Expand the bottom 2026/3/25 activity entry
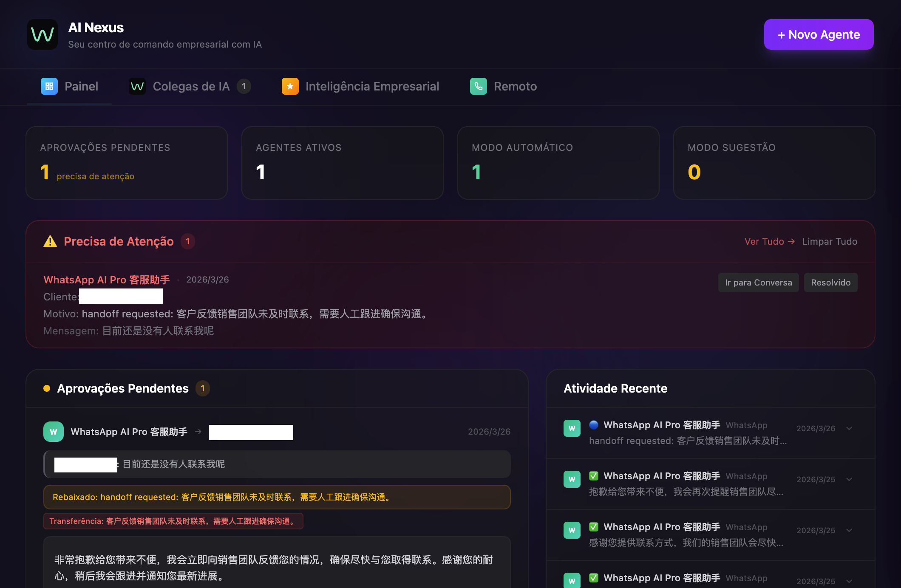Viewport: 901px width, 588px height. pos(849,581)
